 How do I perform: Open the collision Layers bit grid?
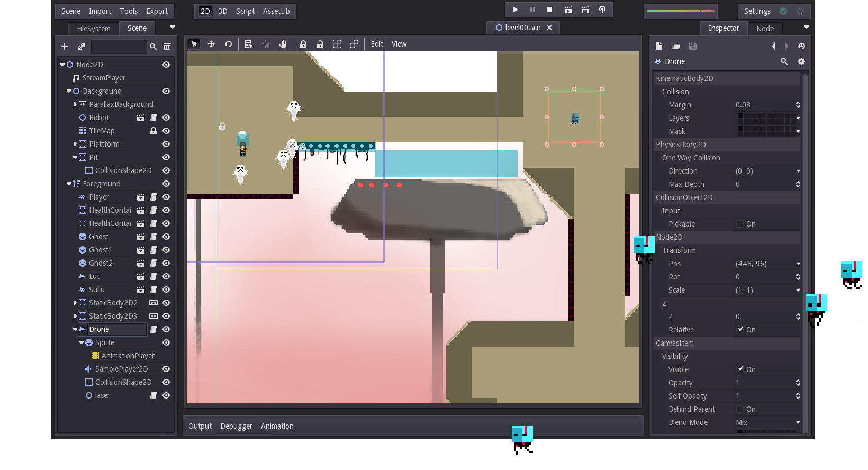(766, 118)
